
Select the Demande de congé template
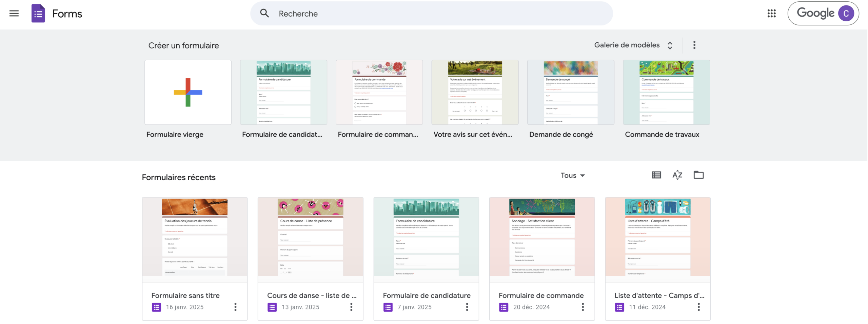(570, 93)
